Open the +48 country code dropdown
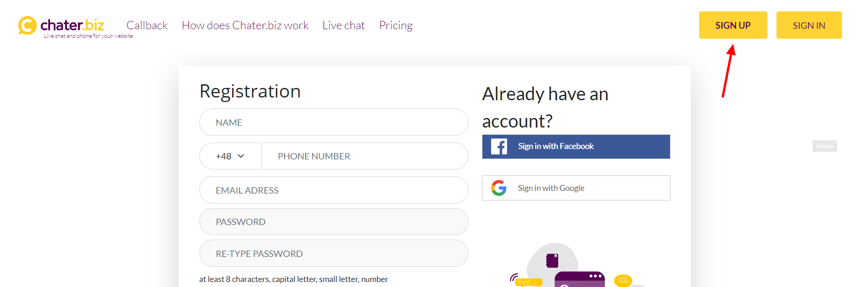Viewport: 868px width, 287px height. click(230, 156)
